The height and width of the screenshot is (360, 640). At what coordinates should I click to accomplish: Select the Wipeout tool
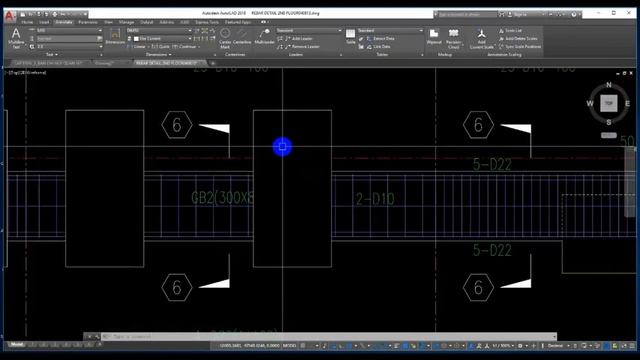[434, 36]
